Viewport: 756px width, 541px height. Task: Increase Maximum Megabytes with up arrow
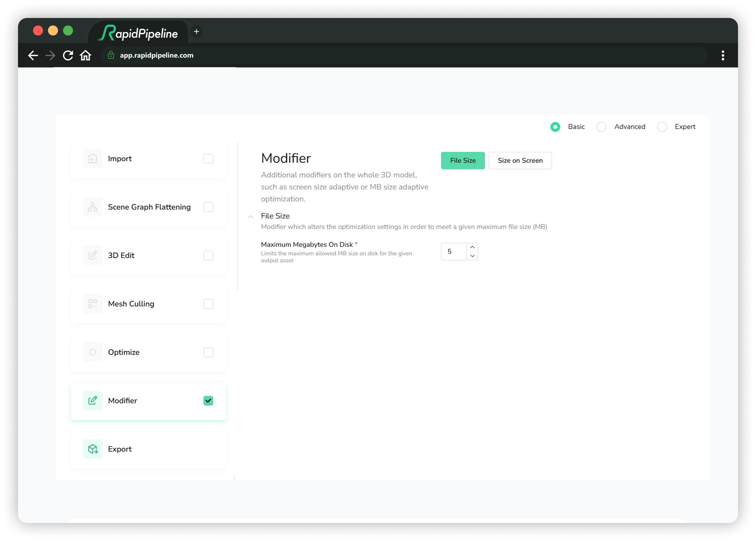click(472, 247)
